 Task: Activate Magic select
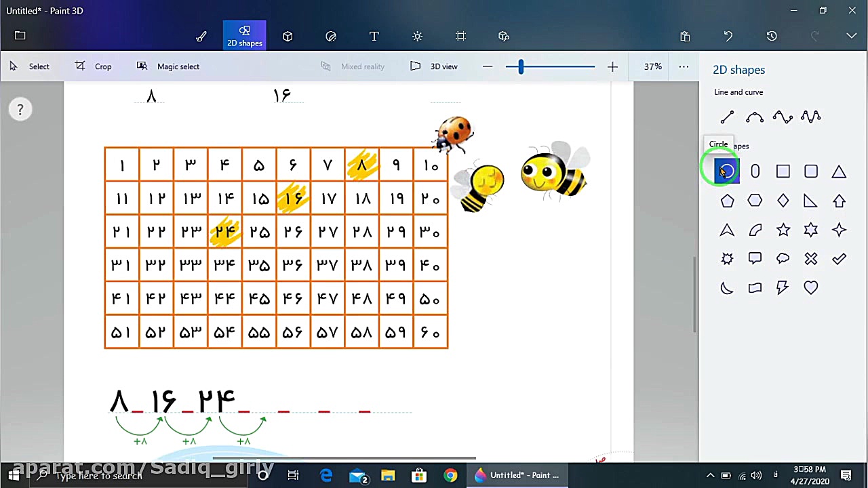click(168, 66)
